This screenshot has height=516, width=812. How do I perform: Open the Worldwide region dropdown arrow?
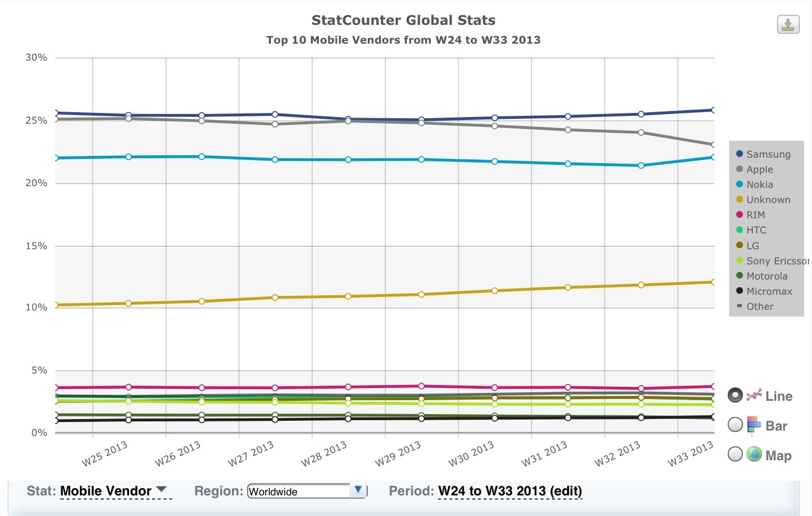pos(358,490)
